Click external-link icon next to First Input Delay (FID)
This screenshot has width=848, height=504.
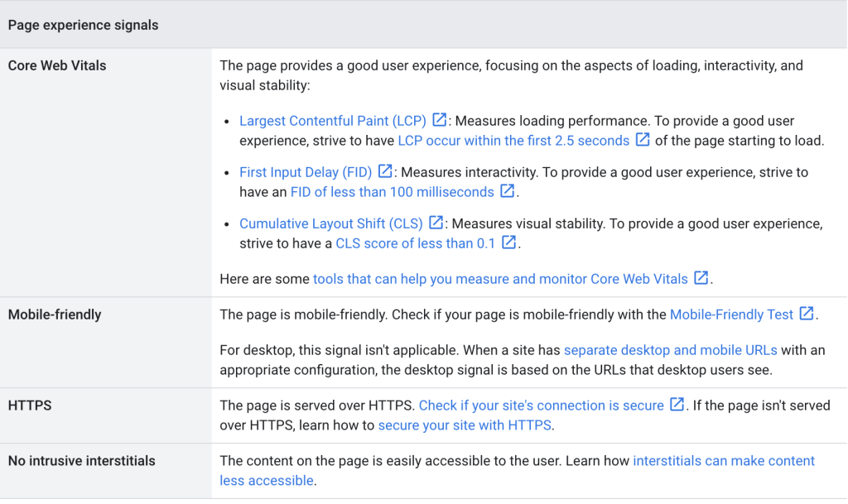click(x=385, y=171)
